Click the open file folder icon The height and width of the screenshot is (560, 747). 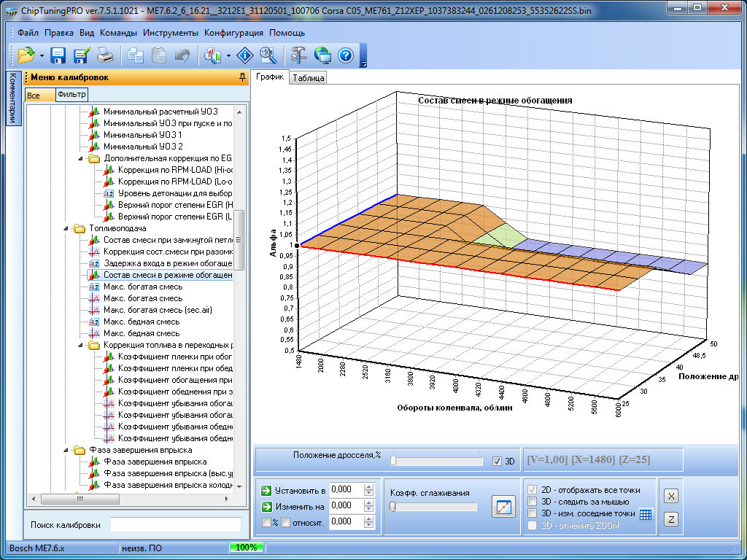point(26,55)
